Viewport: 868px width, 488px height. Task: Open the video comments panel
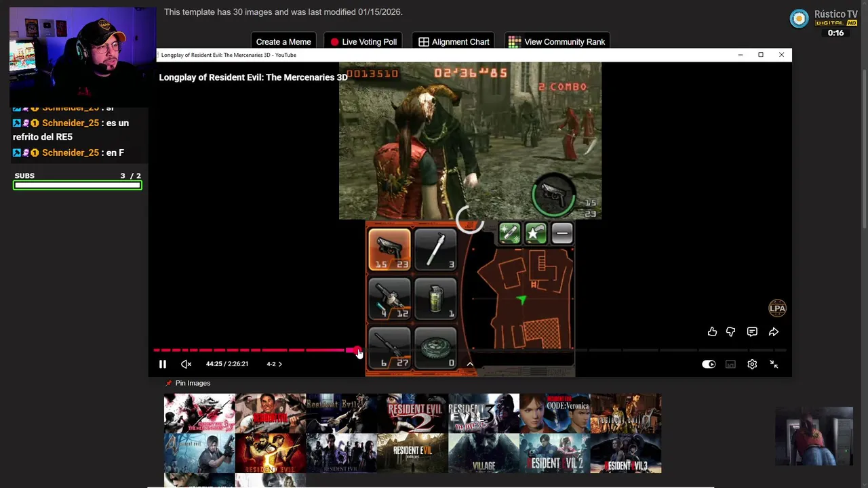coord(752,331)
